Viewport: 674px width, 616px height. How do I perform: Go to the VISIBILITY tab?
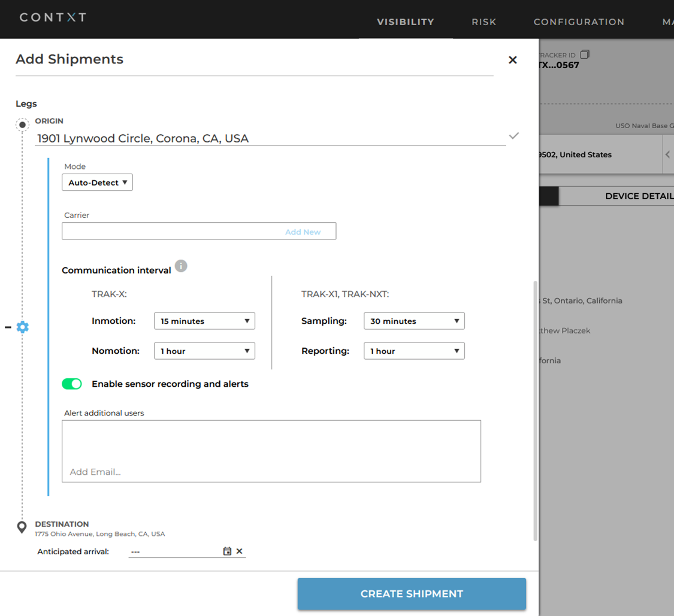(406, 22)
